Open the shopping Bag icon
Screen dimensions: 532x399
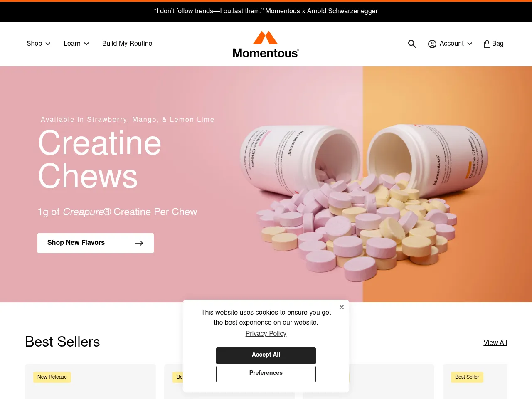pyautogui.click(x=487, y=44)
